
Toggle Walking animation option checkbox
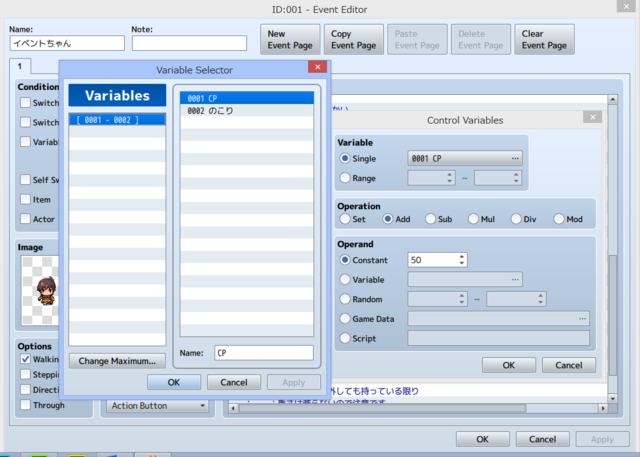pyautogui.click(x=25, y=359)
